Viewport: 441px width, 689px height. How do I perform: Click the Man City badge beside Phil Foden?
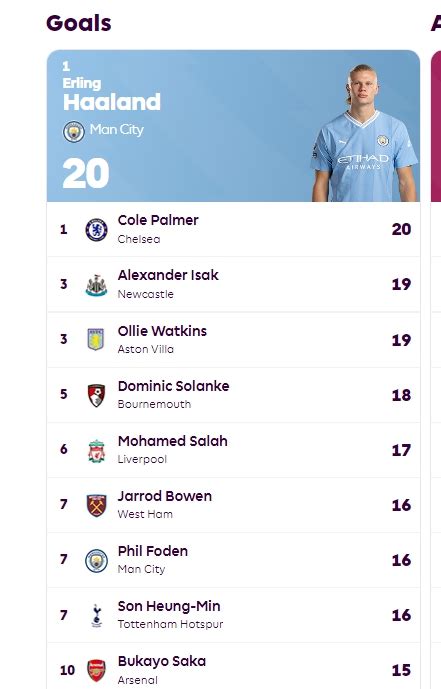coord(97,560)
